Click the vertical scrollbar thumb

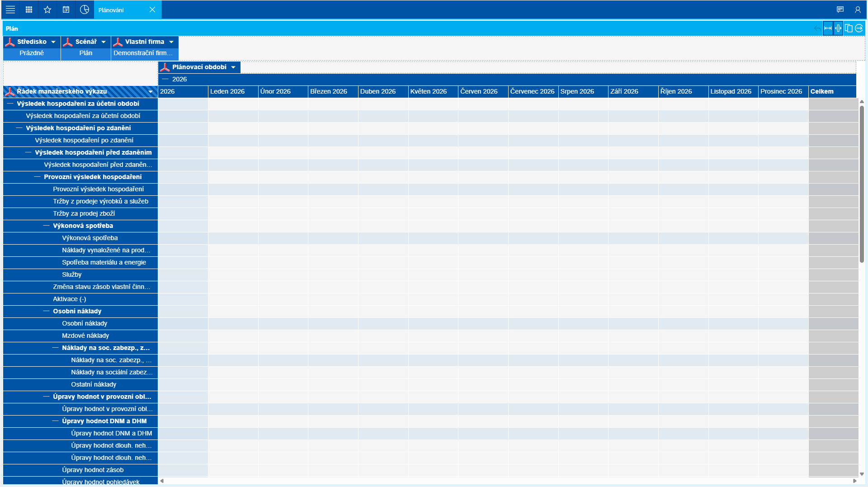pos(862,184)
